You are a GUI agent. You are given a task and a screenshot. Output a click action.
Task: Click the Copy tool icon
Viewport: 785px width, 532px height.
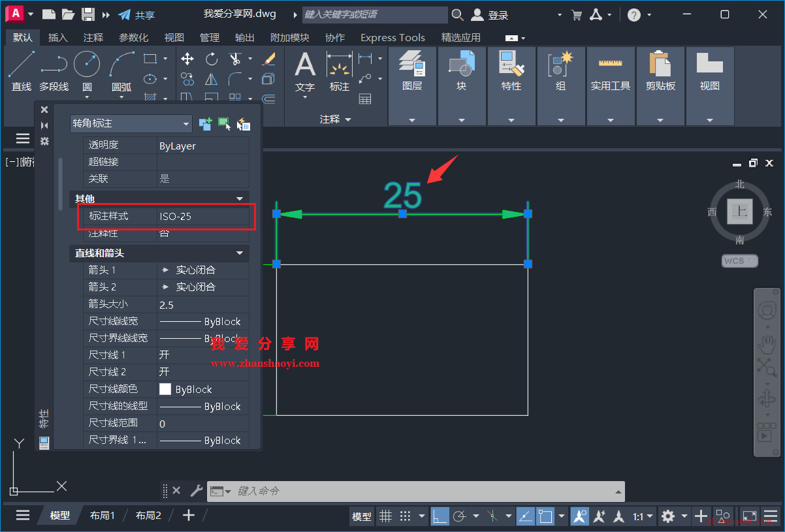coord(187,79)
